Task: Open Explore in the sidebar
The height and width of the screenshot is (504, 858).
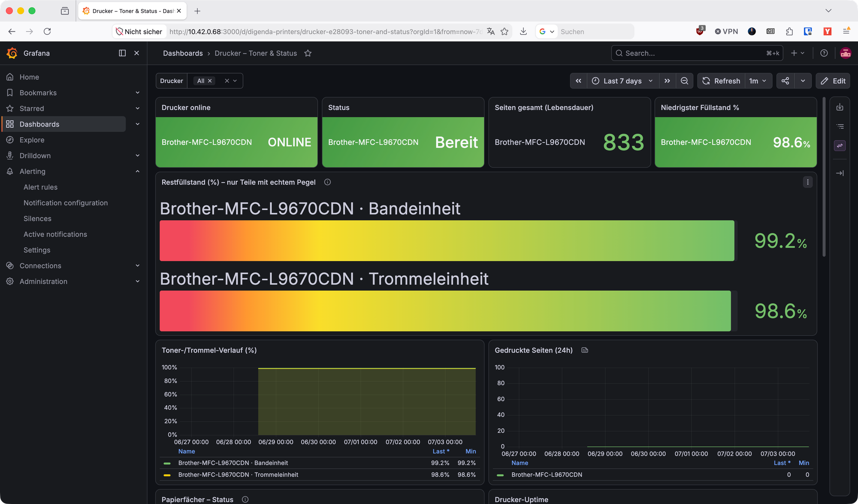Action: point(32,140)
